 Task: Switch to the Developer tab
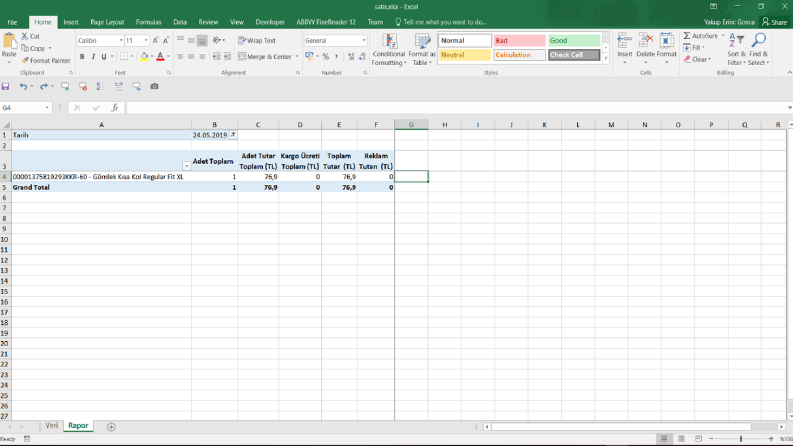(270, 22)
